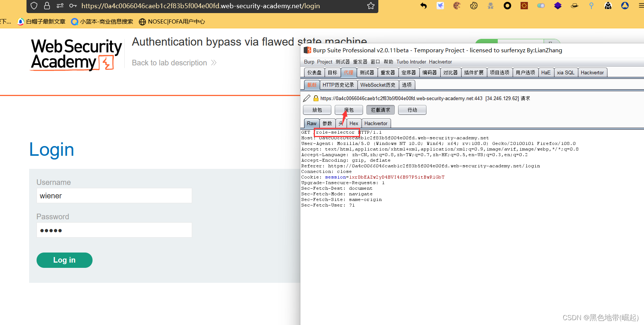
Task: Click the red sun extension icon
Action: [x=524, y=6]
